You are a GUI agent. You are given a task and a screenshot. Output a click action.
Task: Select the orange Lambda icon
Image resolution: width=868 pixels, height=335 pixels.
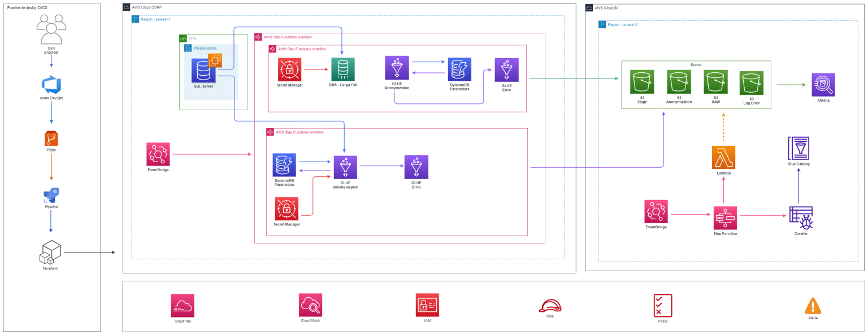pos(723,158)
